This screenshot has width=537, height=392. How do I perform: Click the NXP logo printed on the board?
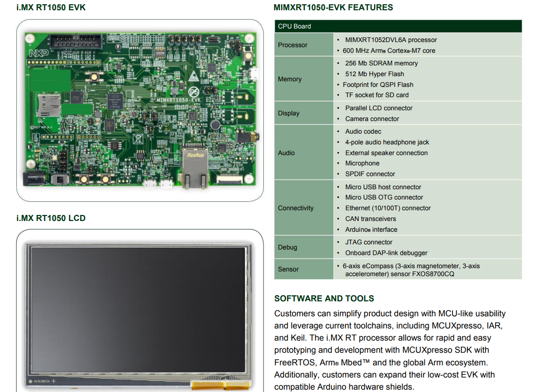[39, 53]
